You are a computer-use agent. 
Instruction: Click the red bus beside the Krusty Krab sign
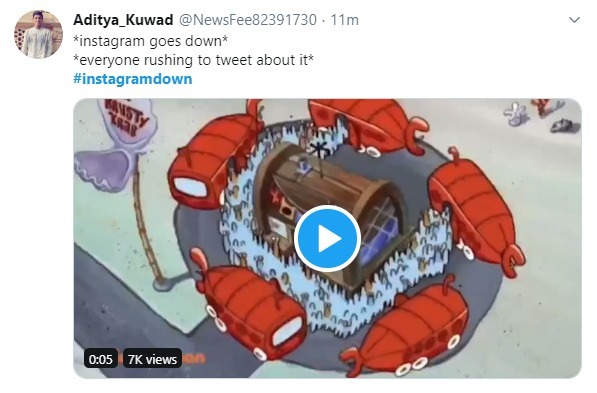coord(213,160)
